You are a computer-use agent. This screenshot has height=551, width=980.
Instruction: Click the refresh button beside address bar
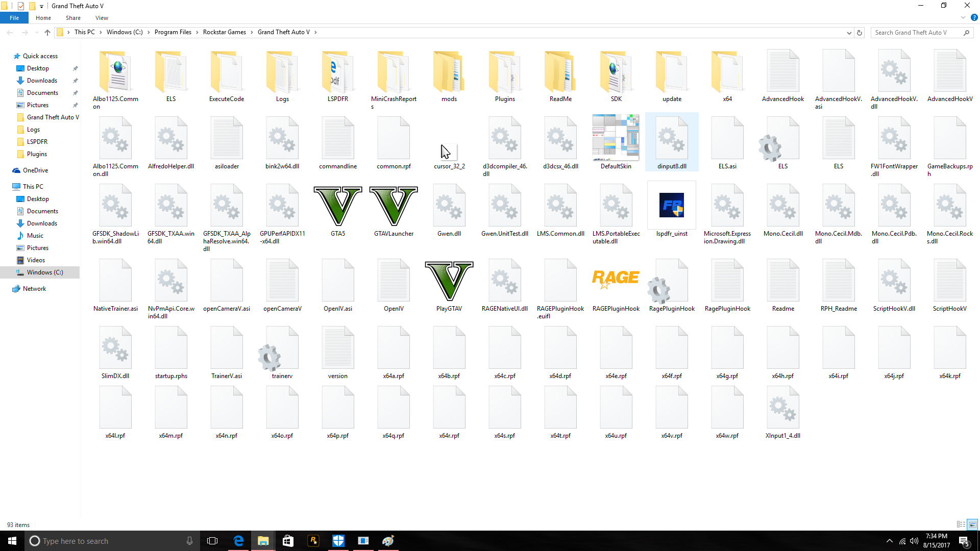[860, 33]
